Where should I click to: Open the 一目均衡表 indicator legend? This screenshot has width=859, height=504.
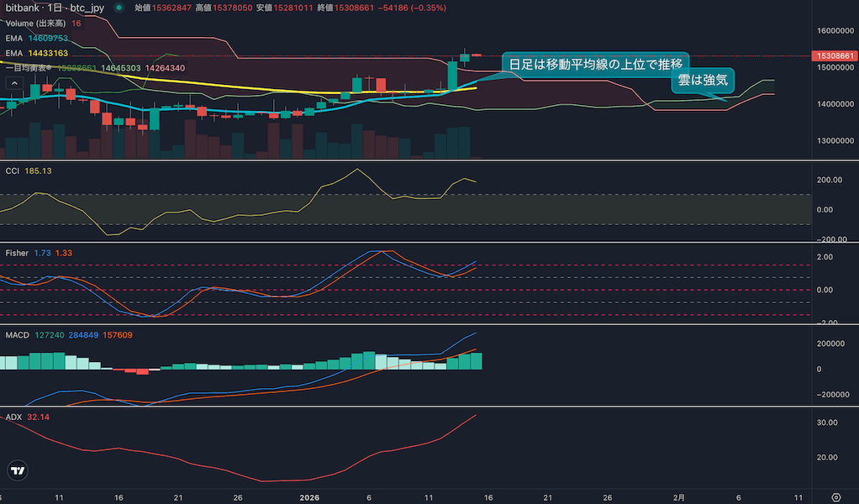click(39, 67)
